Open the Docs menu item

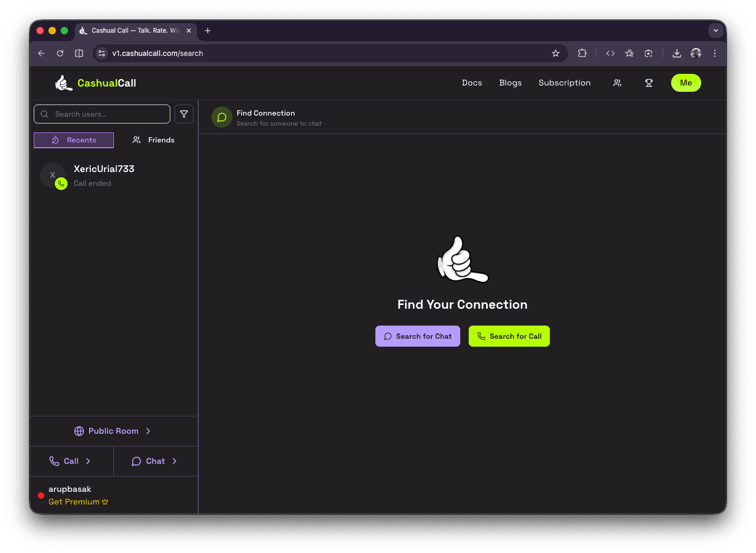click(472, 83)
